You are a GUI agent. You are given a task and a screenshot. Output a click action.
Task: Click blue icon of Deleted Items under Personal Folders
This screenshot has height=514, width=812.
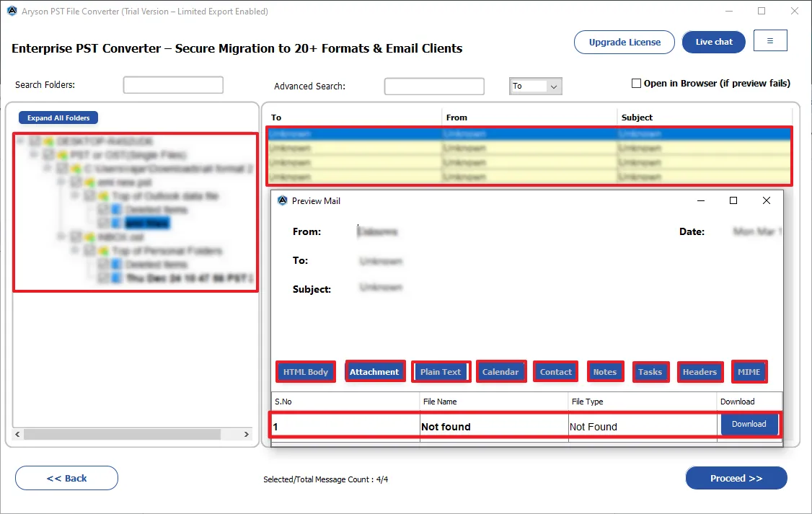point(117,265)
